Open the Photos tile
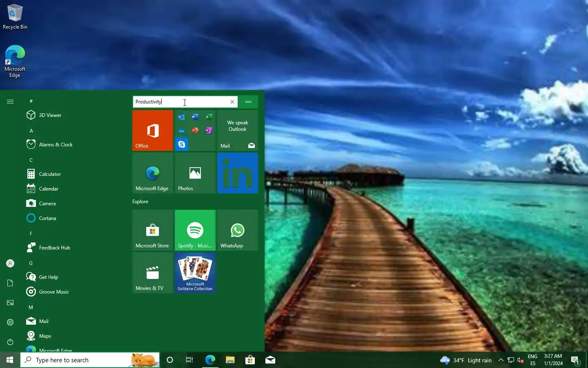Viewport: 588px width, 368px height. click(x=195, y=173)
